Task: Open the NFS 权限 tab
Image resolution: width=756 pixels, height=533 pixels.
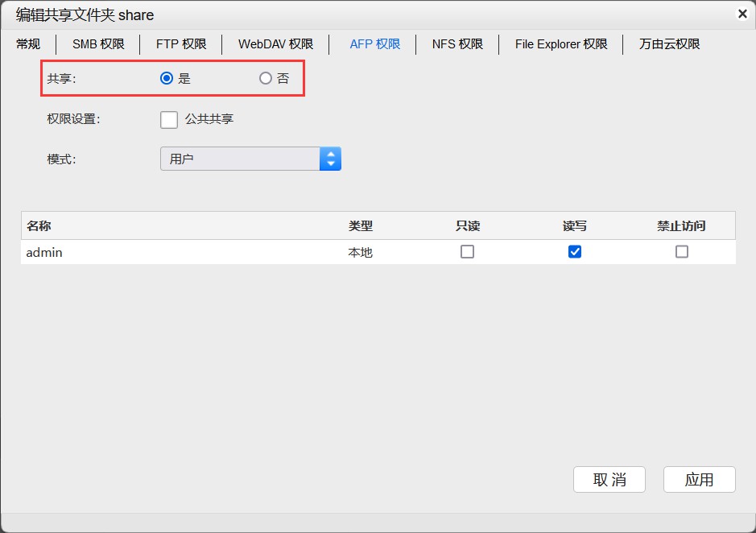Action: (457, 44)
